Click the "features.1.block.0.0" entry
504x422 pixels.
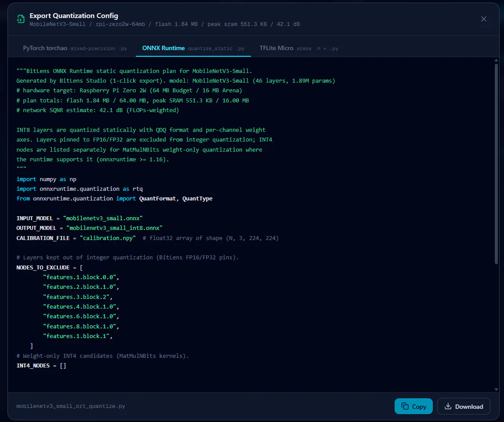click(81, 277)
